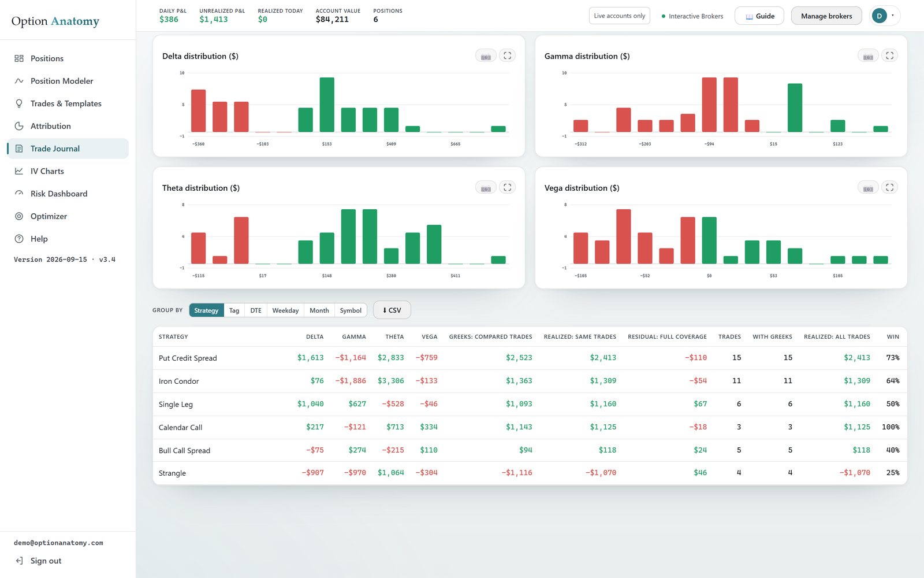Click the Attribution pie chart icon

pos(19,126)
